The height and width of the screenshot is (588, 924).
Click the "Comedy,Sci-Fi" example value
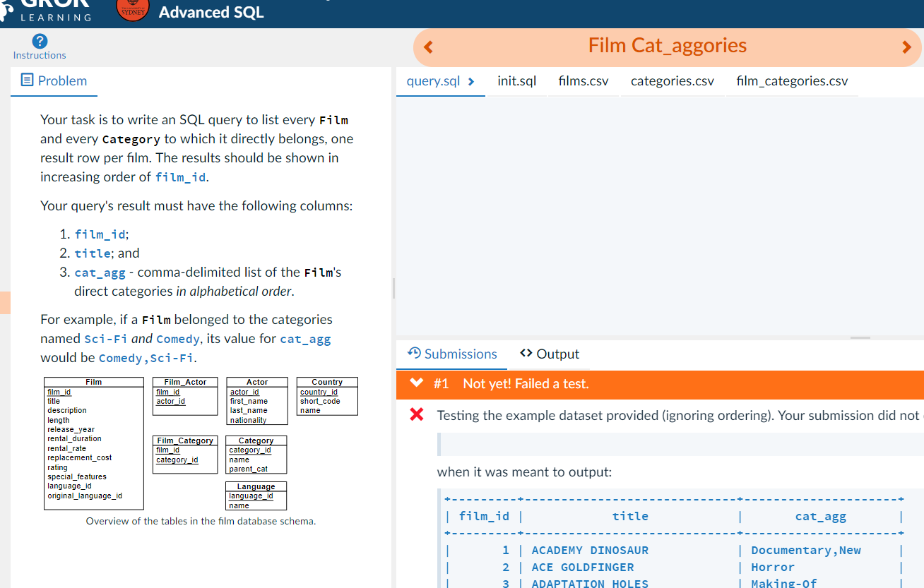(147, 358)
